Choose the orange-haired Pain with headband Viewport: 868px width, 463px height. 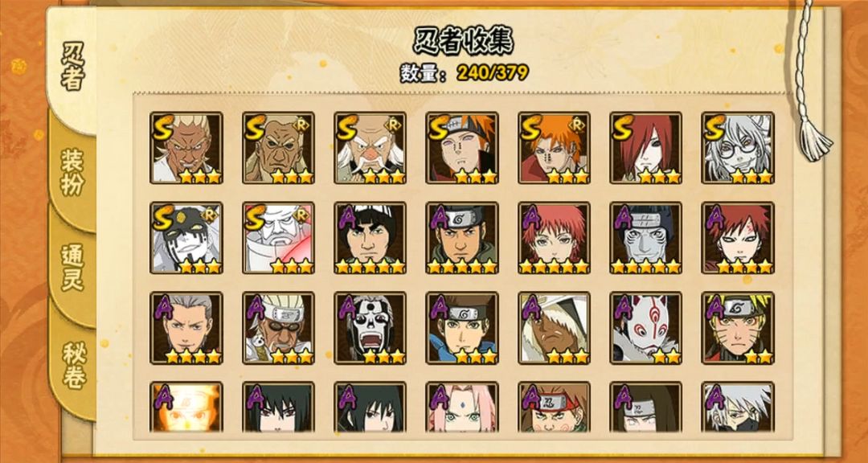point(461,148)
